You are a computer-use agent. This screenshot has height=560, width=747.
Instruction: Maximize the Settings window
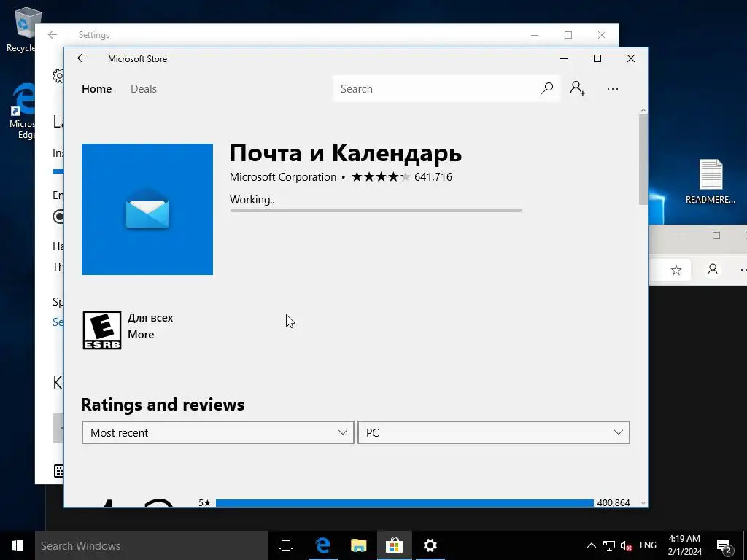pos(568,35)
